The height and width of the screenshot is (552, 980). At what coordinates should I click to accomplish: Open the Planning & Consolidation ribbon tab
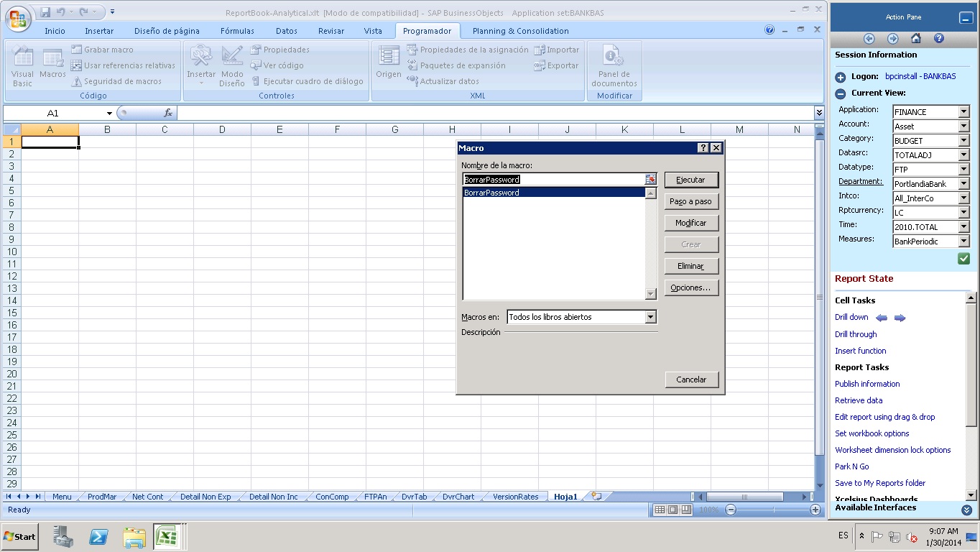[x=520, y=31]
